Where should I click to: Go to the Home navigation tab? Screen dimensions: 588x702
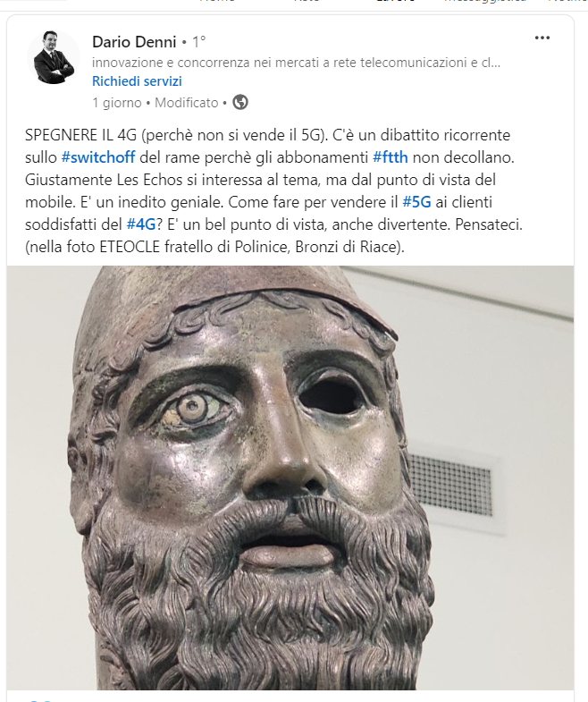click(217, 2)
